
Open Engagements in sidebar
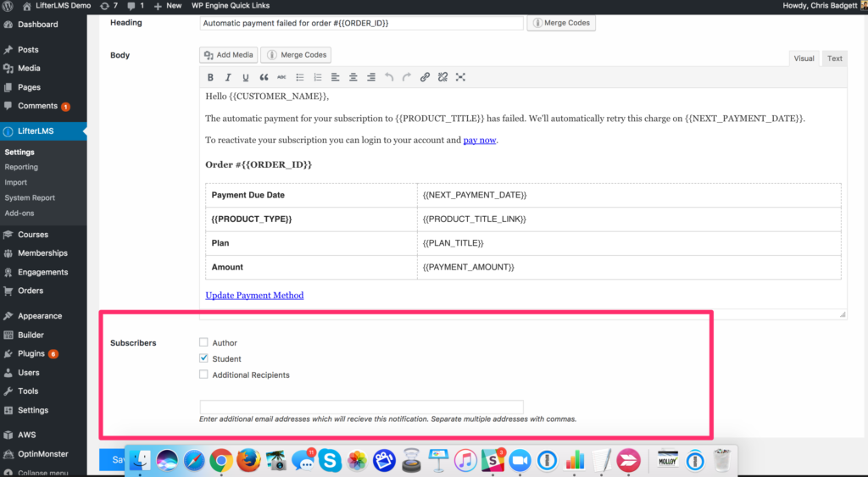(43, 272)
